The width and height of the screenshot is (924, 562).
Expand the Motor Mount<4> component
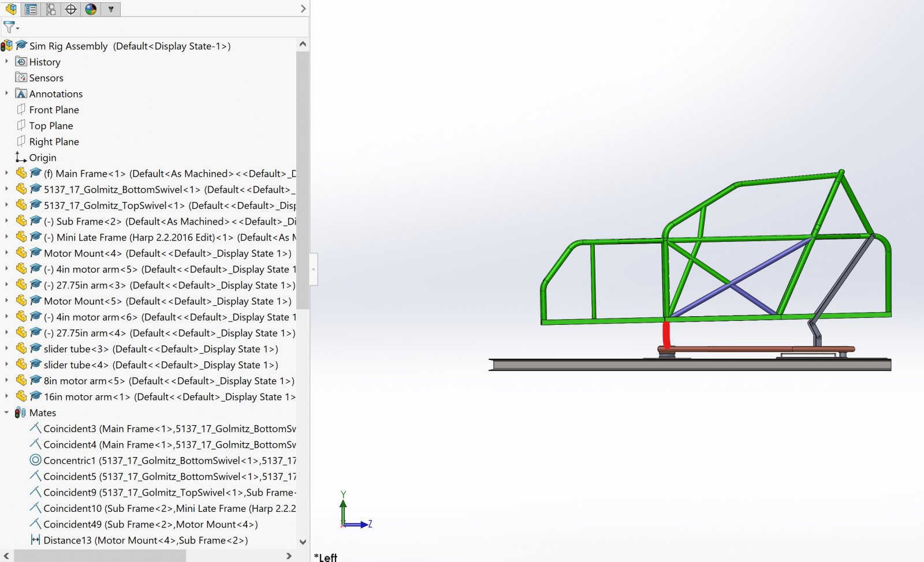click(x=6, y=252)
